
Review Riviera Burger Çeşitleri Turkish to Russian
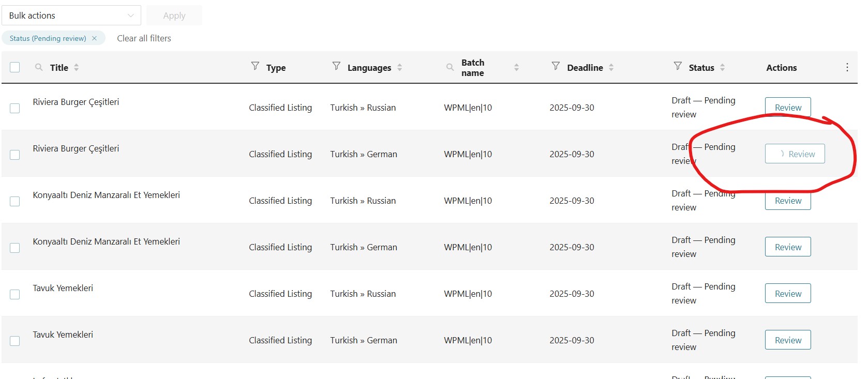[x=787, y=108]
